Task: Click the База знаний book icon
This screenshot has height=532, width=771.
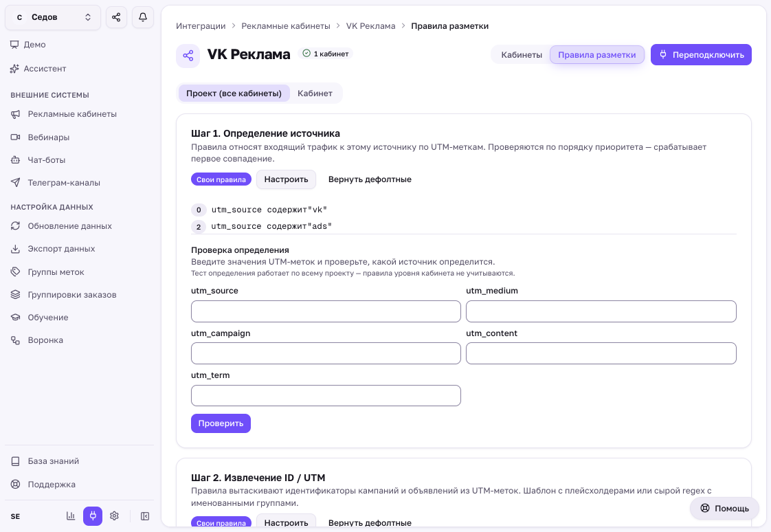Action: pyautogui.click(x=15, y=461)
